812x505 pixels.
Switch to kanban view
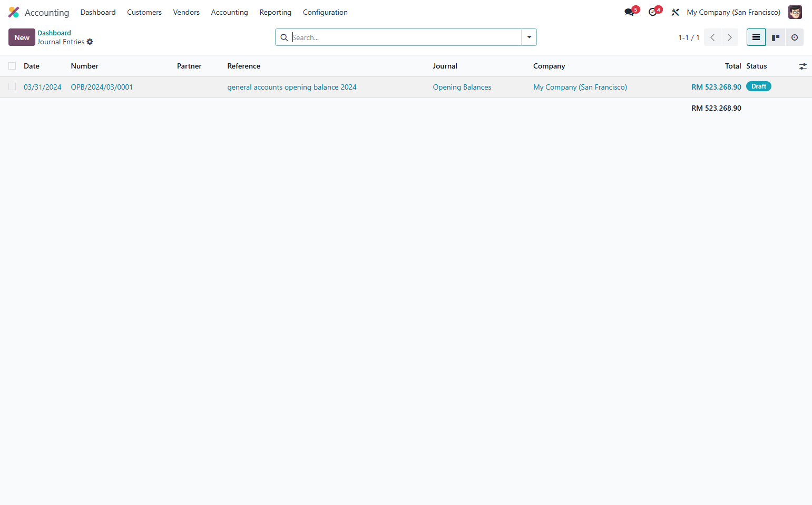pyautogui.click(x=775, y=37)
